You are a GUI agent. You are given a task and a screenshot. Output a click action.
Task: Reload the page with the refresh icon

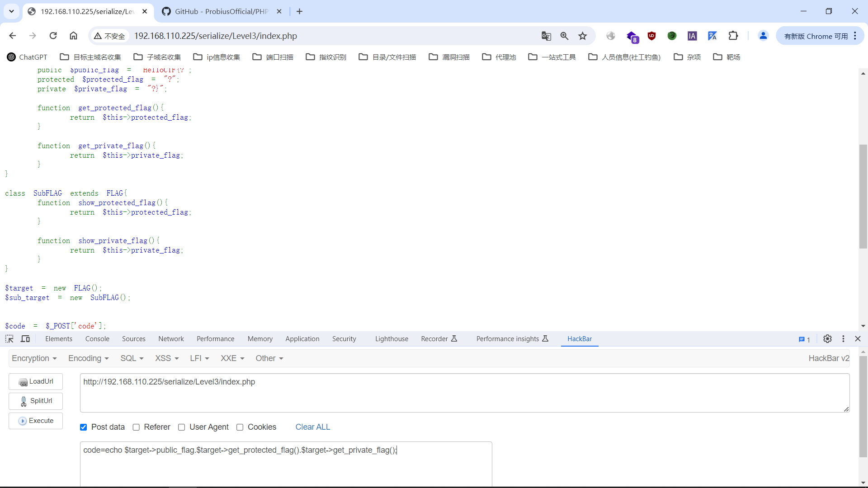pyautogui.click(x=53, y=36)
